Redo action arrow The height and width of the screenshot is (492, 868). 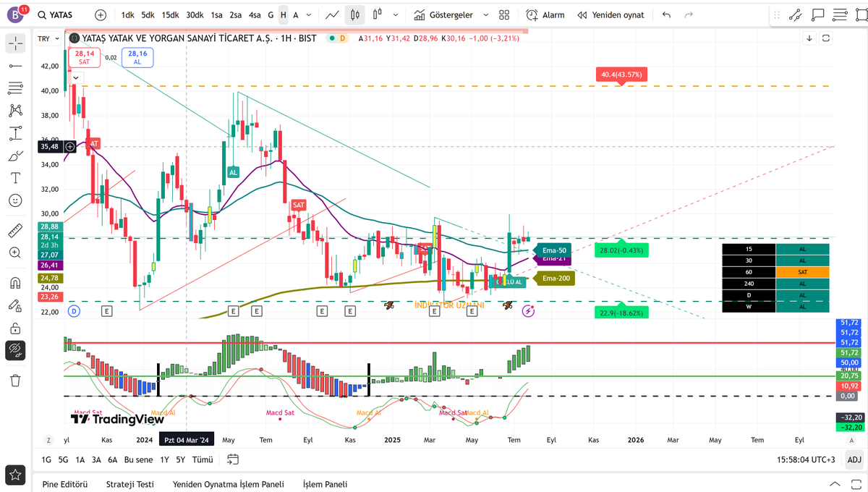(x=689, y=14)
